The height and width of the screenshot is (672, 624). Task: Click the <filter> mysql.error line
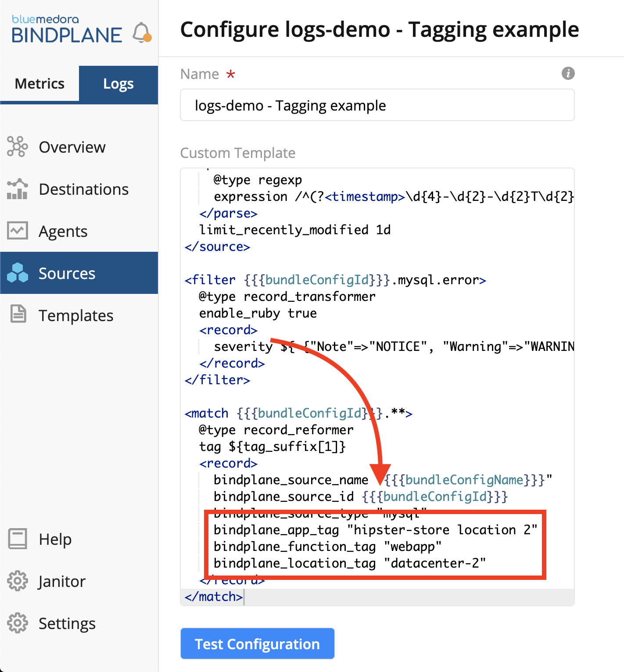point(335,280)
